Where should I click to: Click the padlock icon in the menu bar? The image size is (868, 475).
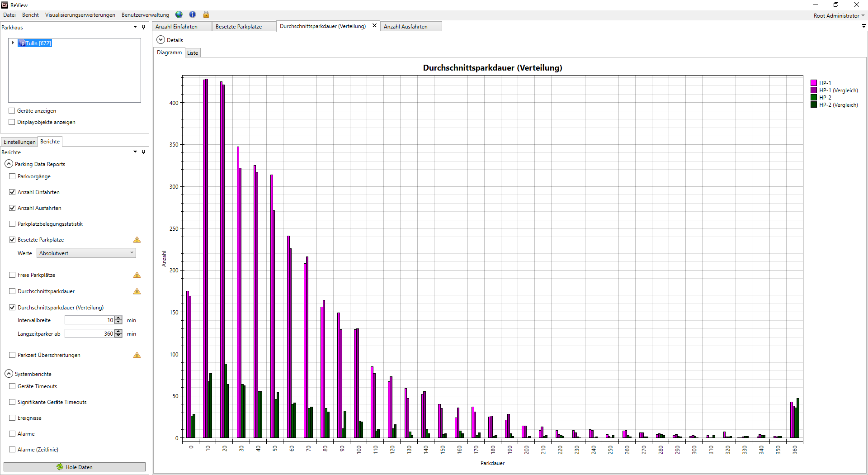(x=206, y=14)
